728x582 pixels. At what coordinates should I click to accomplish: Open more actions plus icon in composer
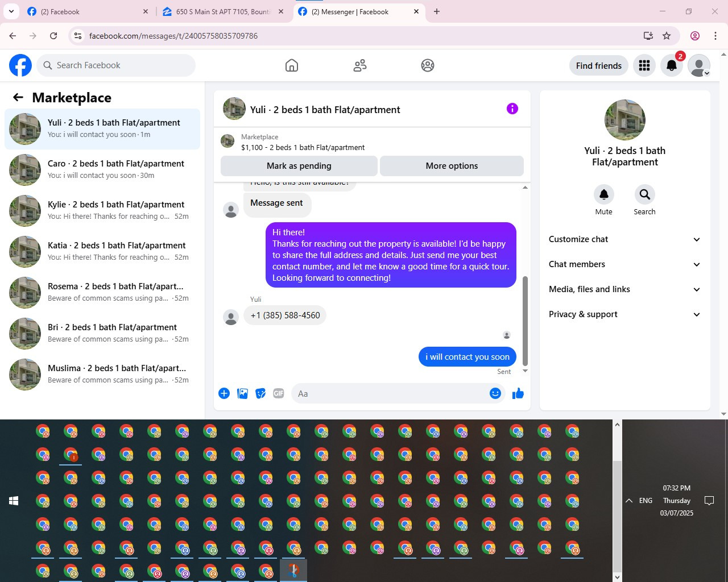[x=224, y=393]
